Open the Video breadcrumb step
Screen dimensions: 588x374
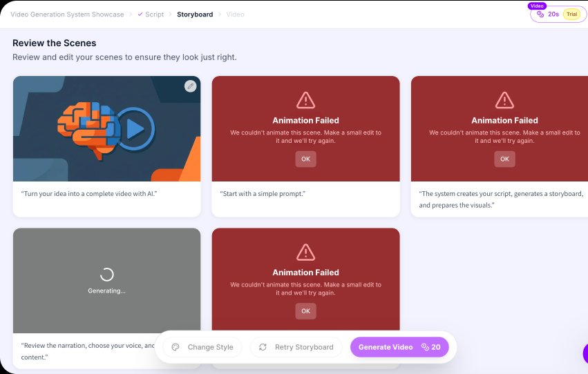(x=235, y=14)
